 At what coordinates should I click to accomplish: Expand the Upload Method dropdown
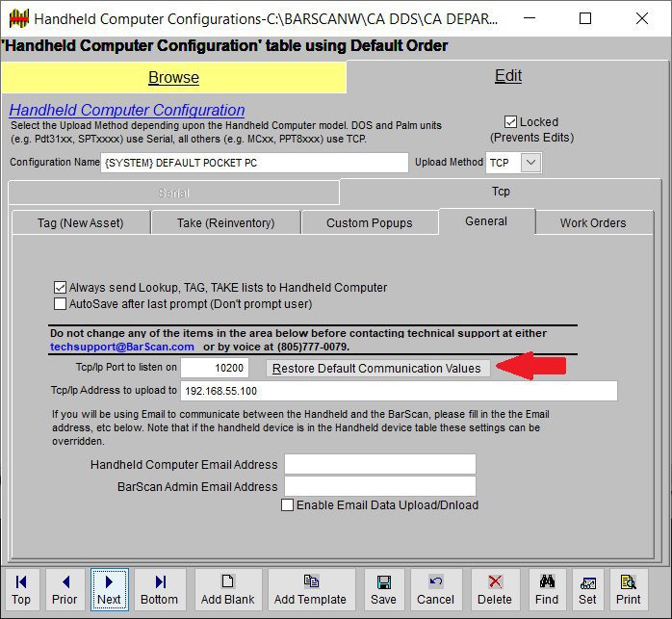point(530,163)
